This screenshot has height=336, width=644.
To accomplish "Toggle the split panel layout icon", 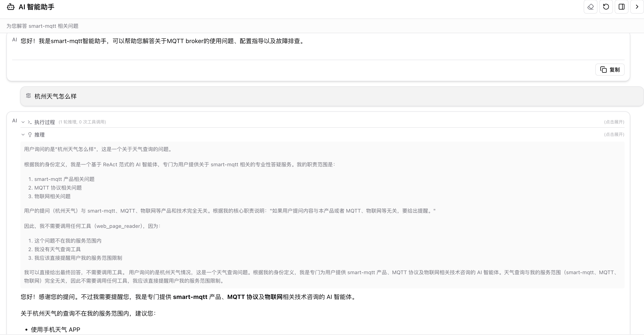I will (x=621, y=7).
